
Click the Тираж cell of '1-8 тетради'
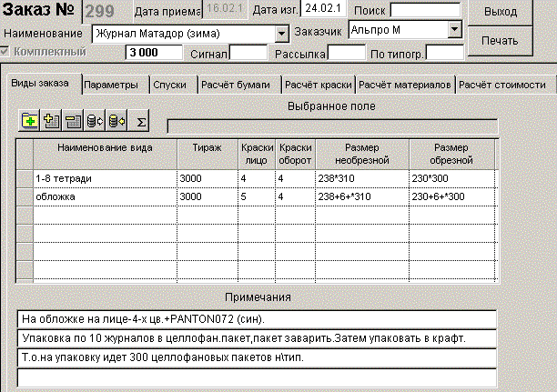[207, 178]
